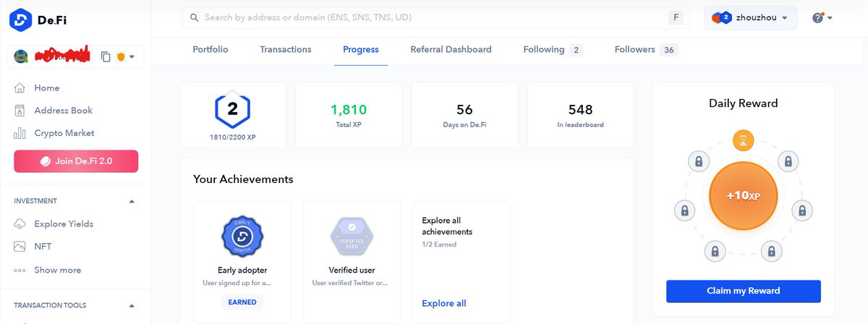The width and height of the screenshot is (868, 324).
Task: Open the Following tab
Action: (553, 50)
